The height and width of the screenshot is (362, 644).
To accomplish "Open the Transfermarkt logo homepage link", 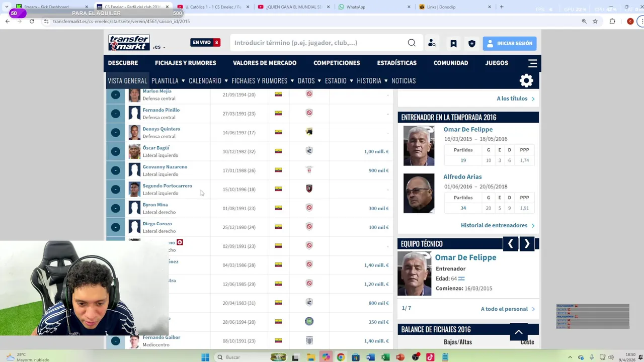I will click(x=129, y=43).
